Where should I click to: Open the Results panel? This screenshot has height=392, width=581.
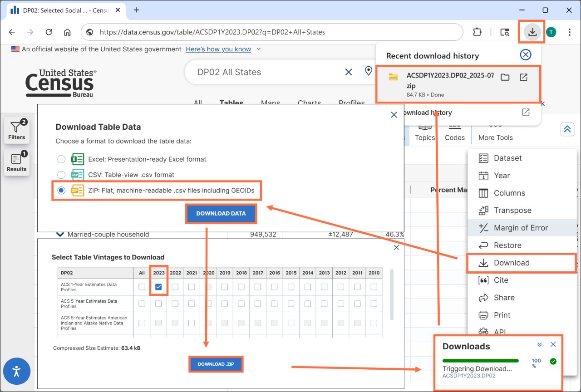pos(17,162)
